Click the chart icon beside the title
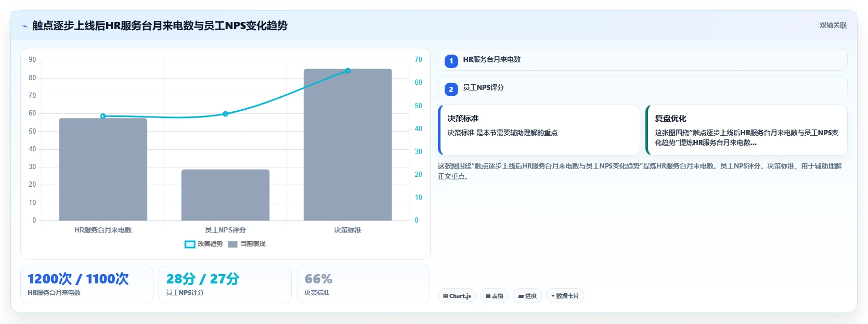Image resolution: width=868 pixels, height=324 pixels. (24, 26)
